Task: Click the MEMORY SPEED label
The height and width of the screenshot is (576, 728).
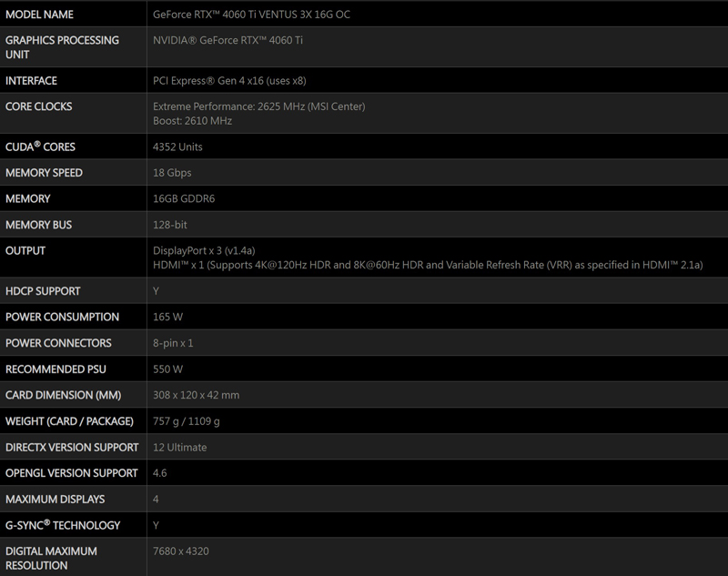Action: (44, 173)
